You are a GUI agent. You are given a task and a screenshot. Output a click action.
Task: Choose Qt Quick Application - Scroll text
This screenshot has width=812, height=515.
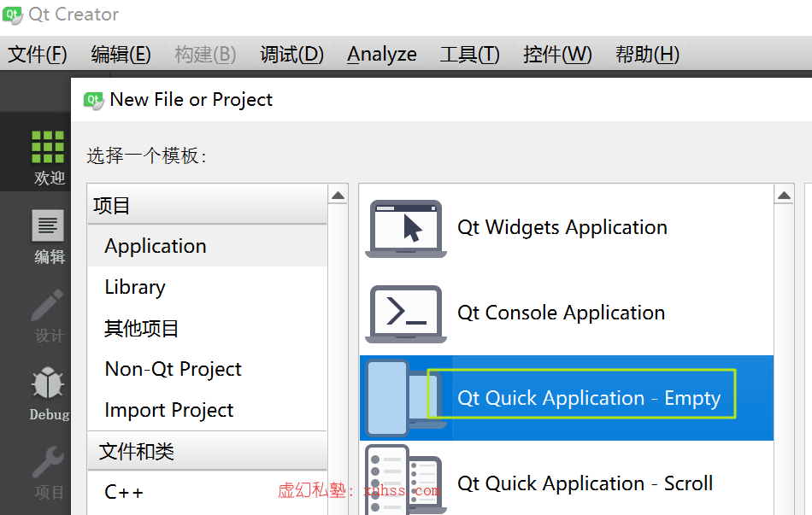click(x=585, y=484)
